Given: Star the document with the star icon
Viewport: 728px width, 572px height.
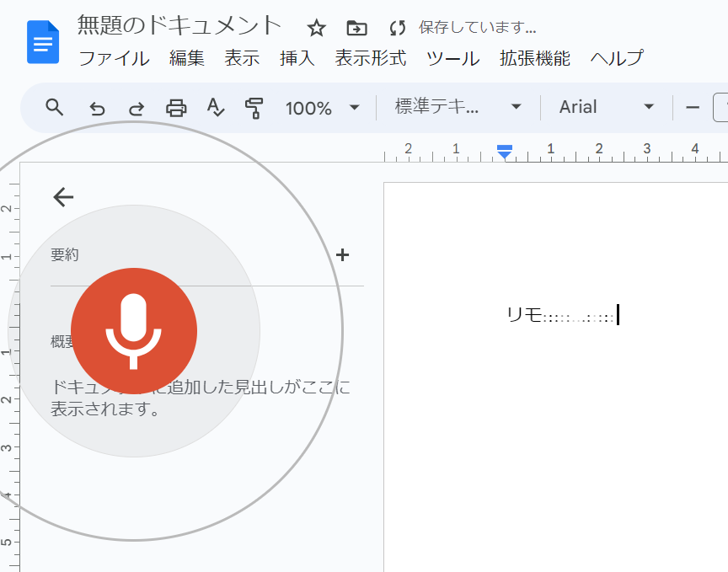Looking at the screenshot, I should (316, 29).
